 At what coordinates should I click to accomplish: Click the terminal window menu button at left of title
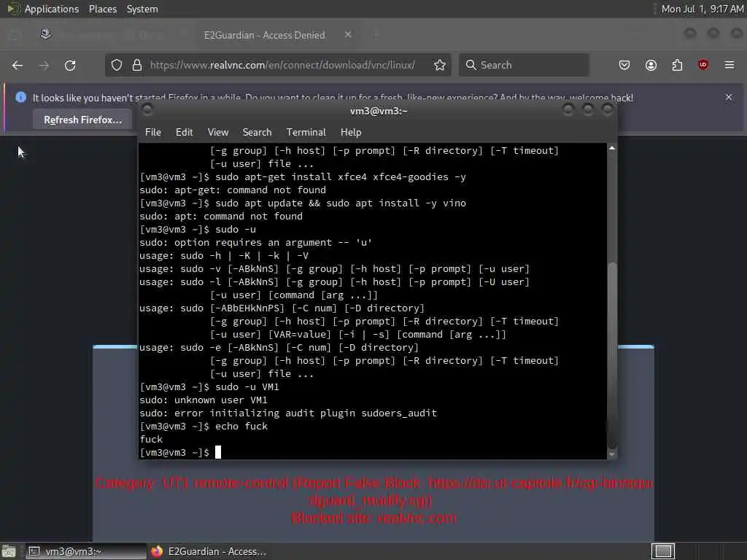[147, 110]
